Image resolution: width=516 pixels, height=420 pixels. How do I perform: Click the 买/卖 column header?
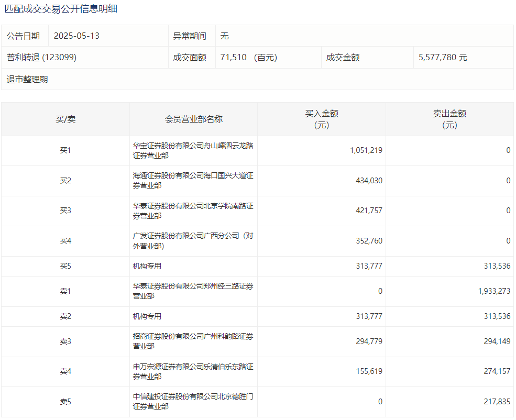[65, 119]
